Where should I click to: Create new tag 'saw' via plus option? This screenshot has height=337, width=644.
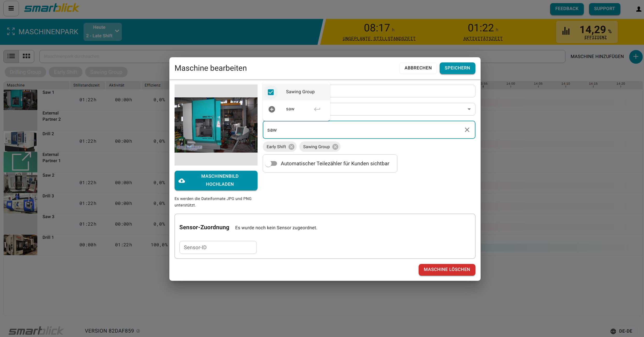(x=272, y=109)
